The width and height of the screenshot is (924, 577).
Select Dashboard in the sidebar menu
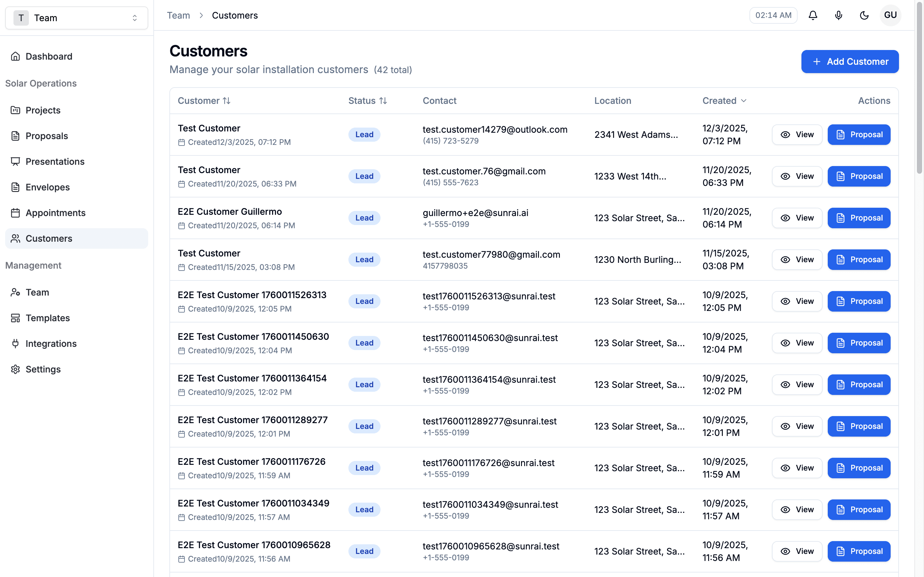(48, 56)
